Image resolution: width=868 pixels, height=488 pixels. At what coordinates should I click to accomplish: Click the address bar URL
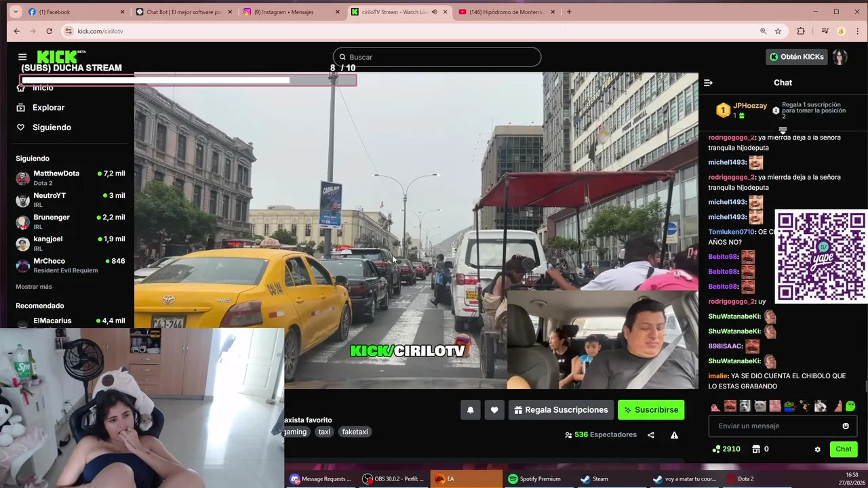pyautogui.click(x=100, y=31)
